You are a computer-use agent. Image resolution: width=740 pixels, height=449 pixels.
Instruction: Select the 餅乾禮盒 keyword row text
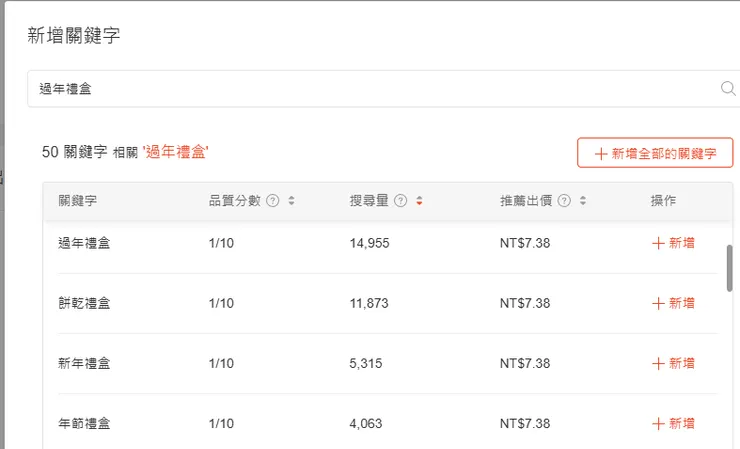tap(84, 303)
